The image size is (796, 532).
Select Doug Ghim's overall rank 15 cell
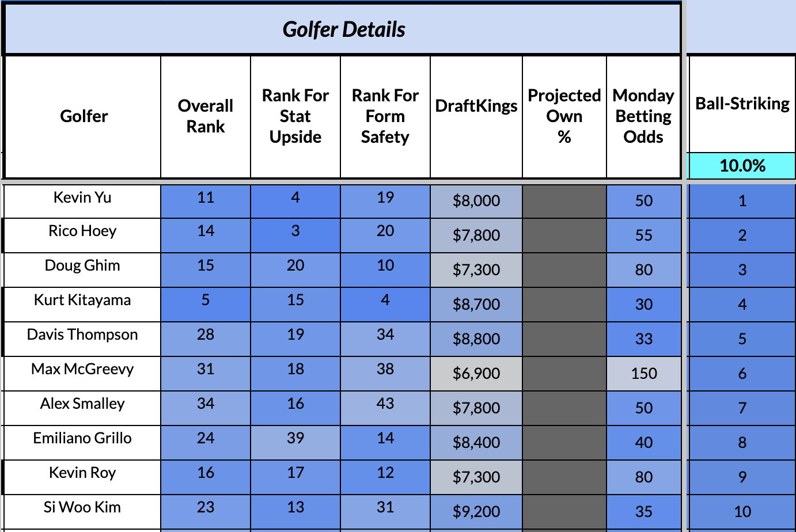tap(206, 270)
